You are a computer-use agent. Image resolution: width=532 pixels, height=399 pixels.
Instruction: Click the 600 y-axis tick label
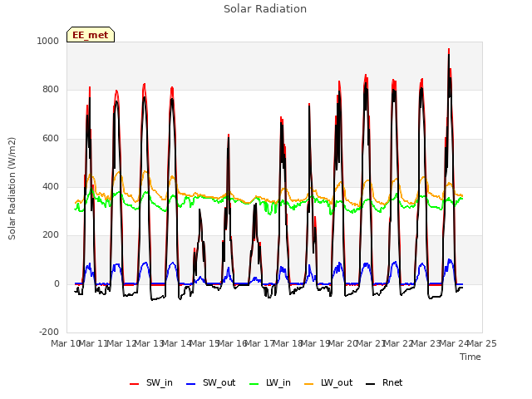coord(51,139)
